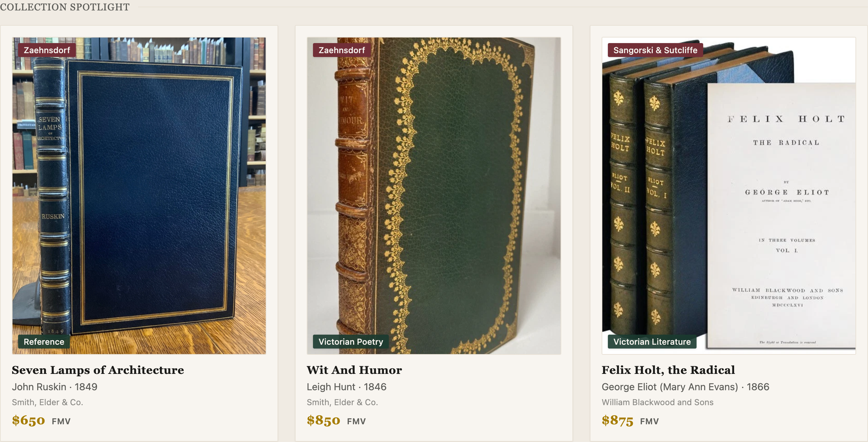Open the Seven Lamps of Architecture title
Viewport: 868px width, 442px height.
point(98,370)
